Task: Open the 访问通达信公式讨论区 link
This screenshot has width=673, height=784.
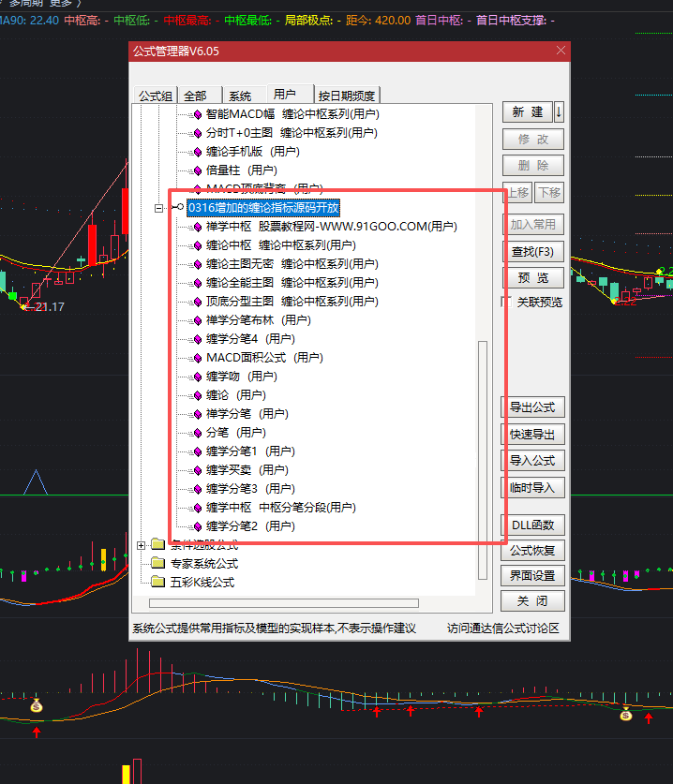Action: click(502, 629)
